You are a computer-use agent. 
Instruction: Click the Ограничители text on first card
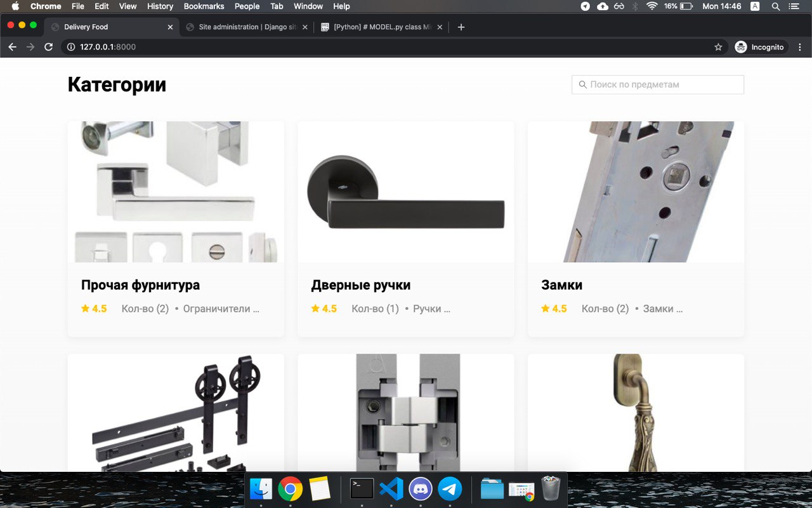[x=221, y=309]
